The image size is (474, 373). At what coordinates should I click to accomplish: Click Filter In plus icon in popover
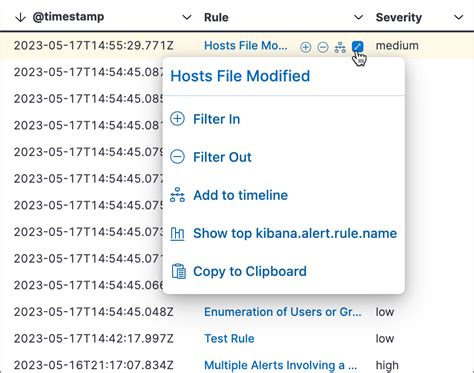(177, 119)
